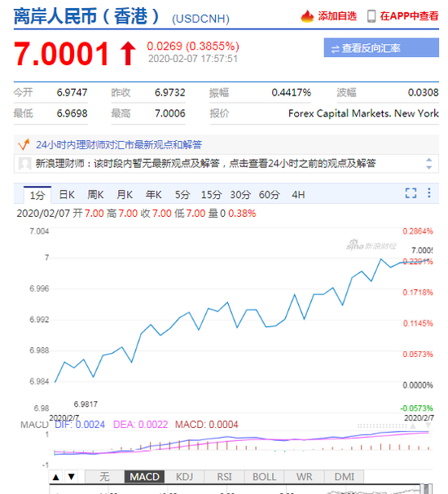This screenshot has height=494, width=448.
Task: Click the 最高 value 7.0006
Action: pyautogui.click(x=170, y=113)
